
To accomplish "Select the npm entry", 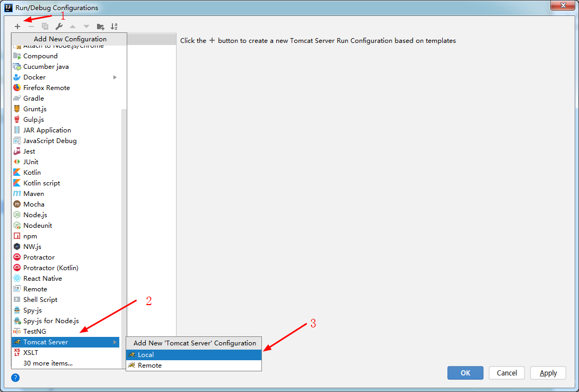I will [65, 236].
